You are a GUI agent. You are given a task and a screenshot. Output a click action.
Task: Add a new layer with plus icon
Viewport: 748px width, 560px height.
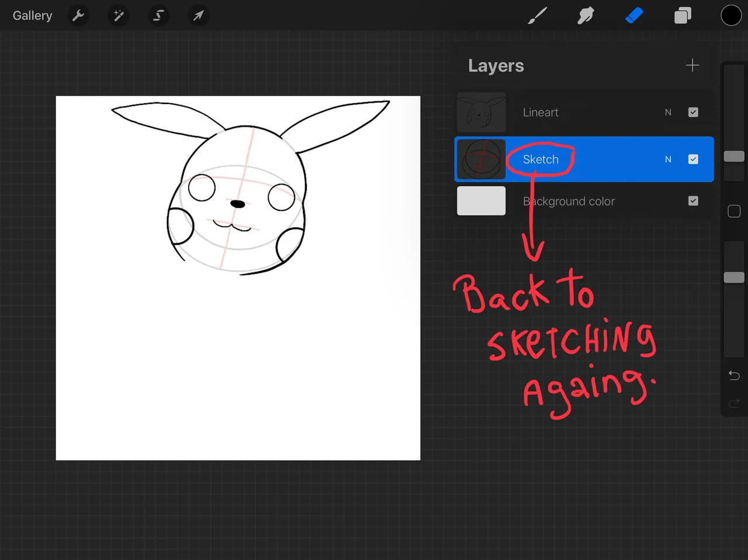point(692,65)
